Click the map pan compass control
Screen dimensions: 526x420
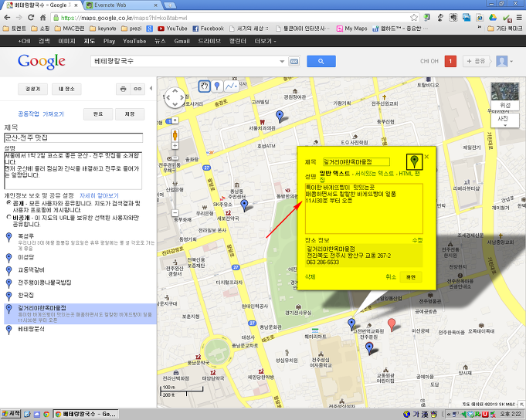click(x=175, y=97)
